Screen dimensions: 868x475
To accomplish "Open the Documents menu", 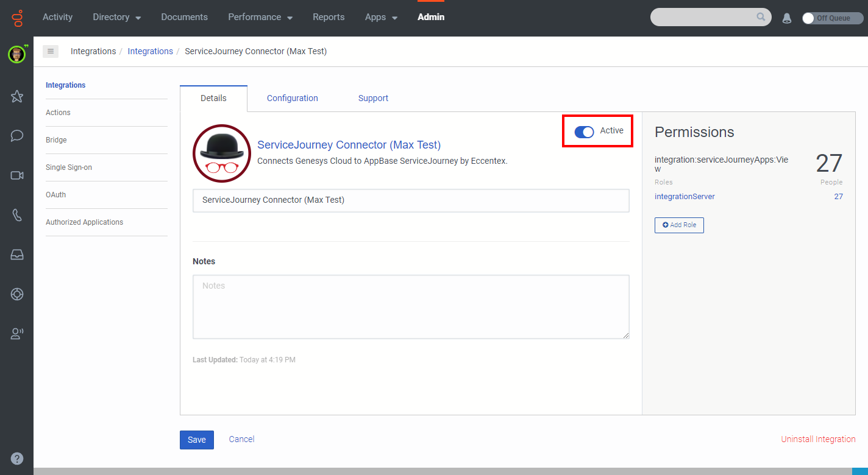I will click(185, 17).
